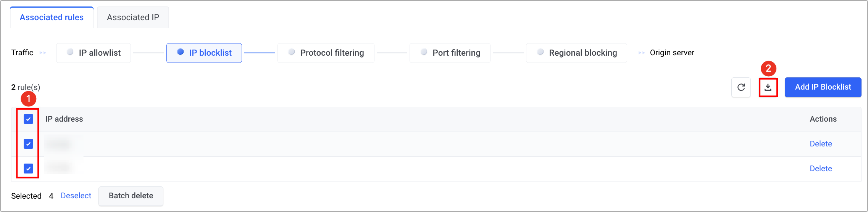Select the IP blocklist step
The image size is (868, 212).
(x=204, y=53)
